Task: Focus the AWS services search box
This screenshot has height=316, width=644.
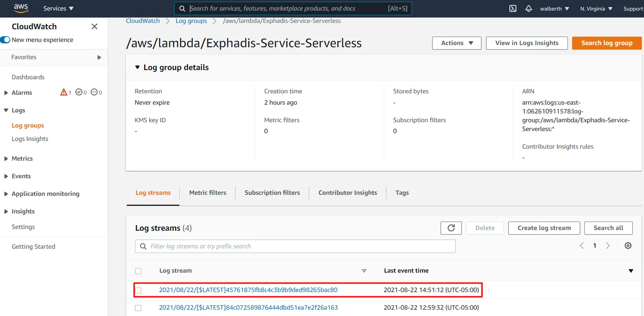Action: click(x=293, y=8)
